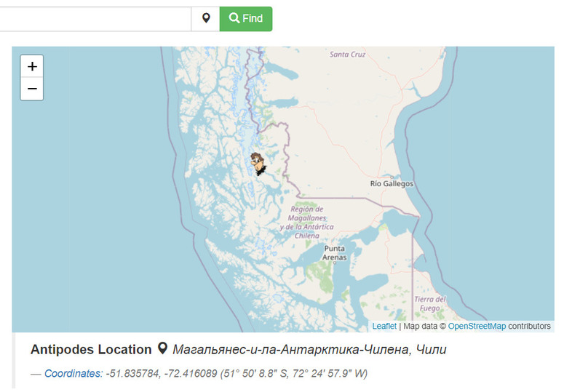Click the cartoon face map marker
Screen dimensions: 564x392
(258, 164)
